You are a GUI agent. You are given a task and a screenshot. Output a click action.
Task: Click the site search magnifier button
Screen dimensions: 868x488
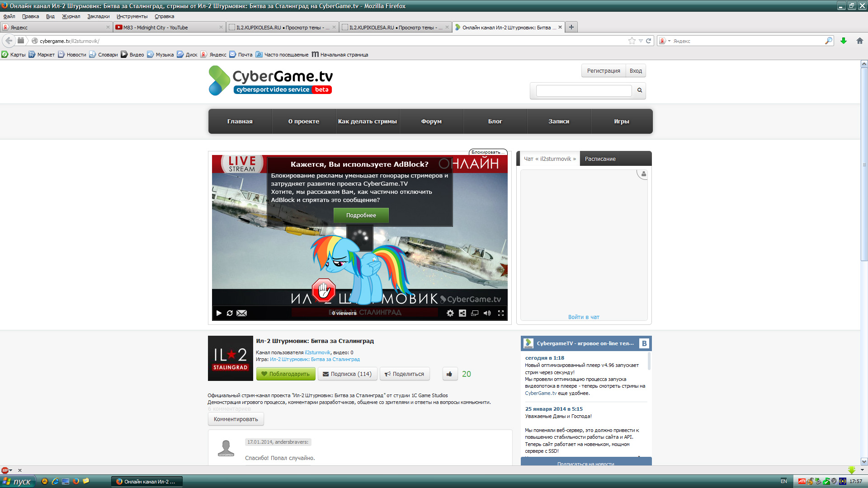coord(640,90)
